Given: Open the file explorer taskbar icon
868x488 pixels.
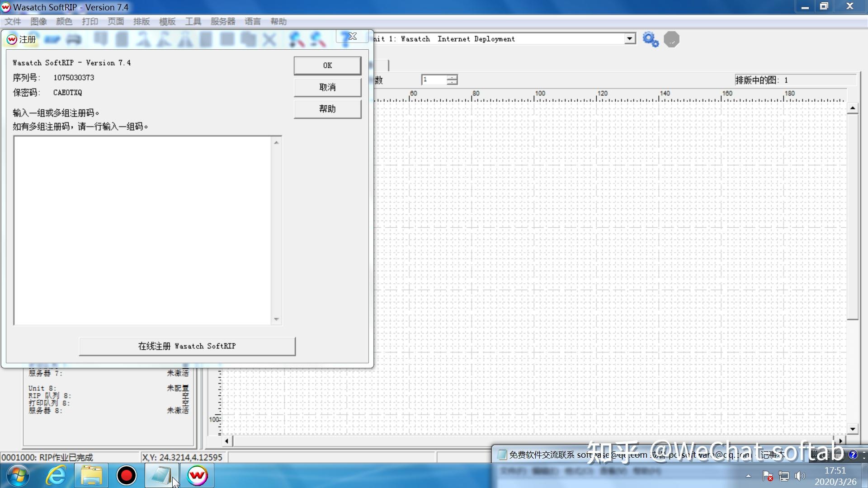Looking at the screenshot, I should [92, 476].
